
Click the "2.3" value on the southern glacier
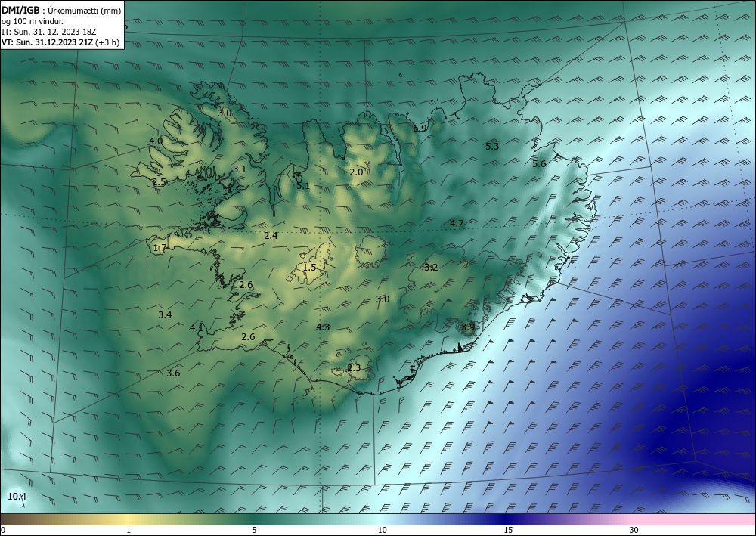tap(354, 368)
